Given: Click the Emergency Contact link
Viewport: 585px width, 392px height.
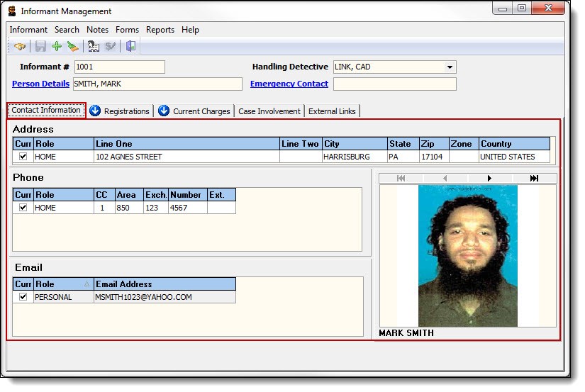Looking at the screenshot, I should [289, 84].
